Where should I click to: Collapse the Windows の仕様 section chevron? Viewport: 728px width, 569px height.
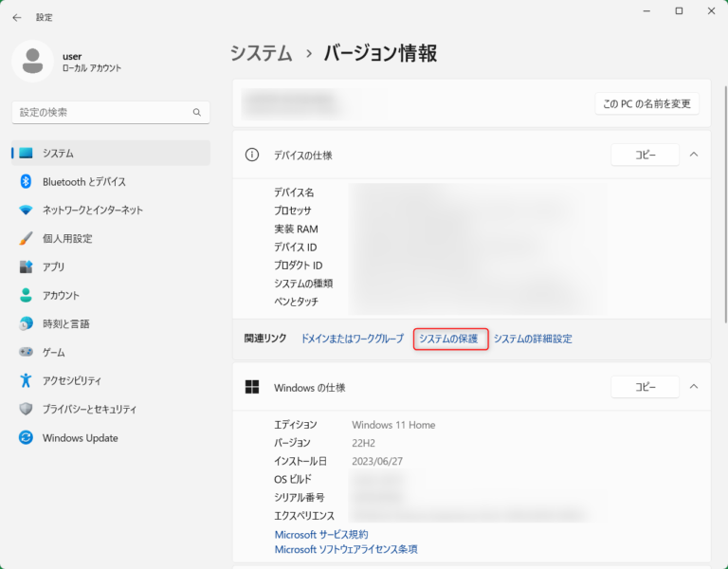694,387
